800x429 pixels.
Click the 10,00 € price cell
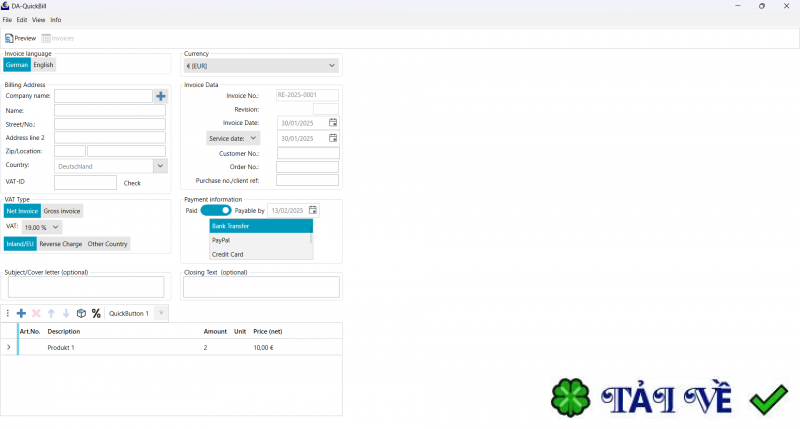[x=263, y=347]
